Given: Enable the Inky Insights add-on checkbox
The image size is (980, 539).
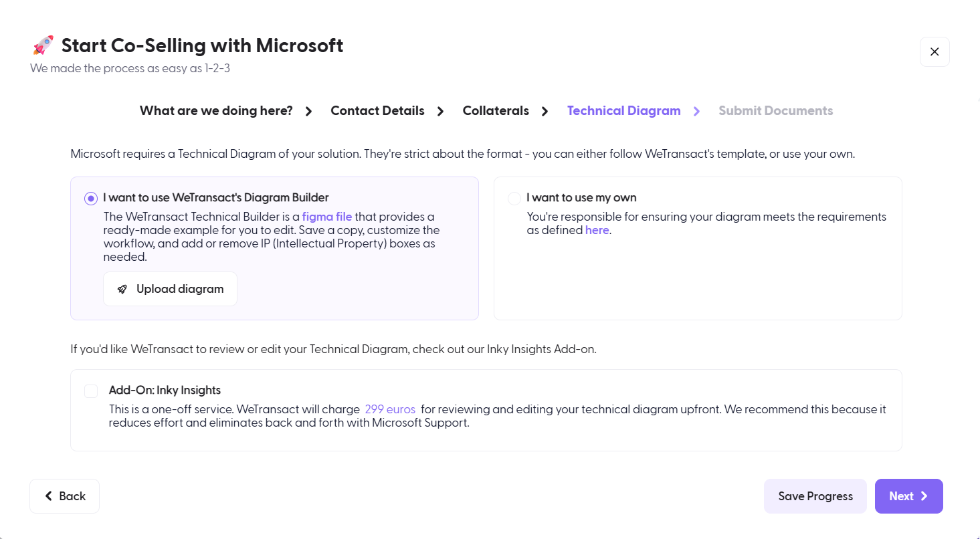Looking at the screenshot, I should click(x=91, y=391).
